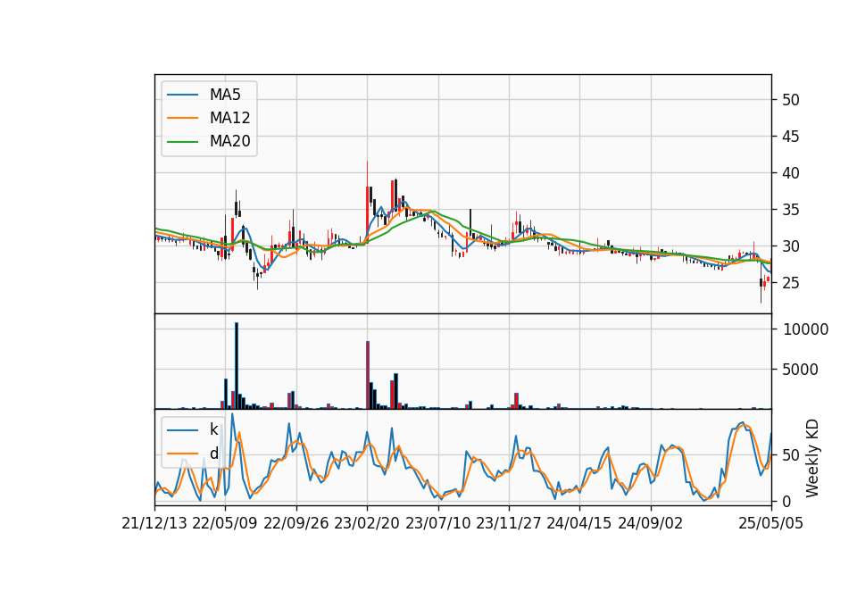Click the price axis label 50

[x=790, y=100]
